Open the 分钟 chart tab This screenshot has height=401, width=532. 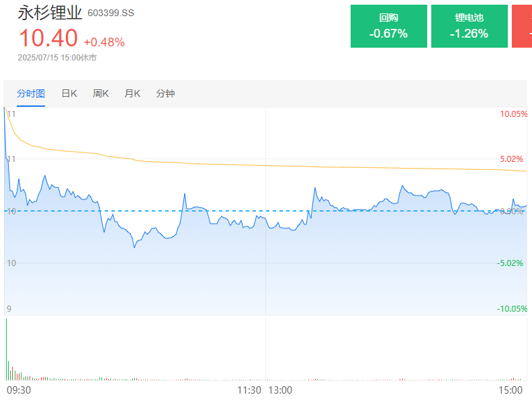[x=165, y=93]
